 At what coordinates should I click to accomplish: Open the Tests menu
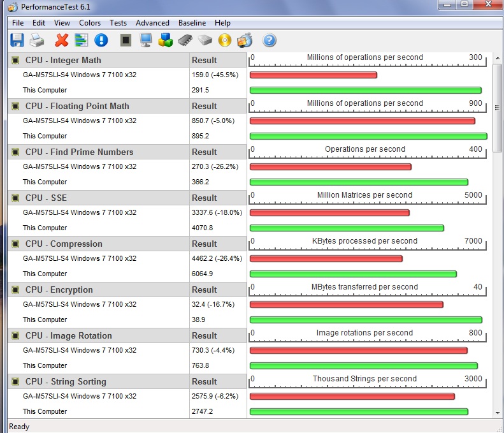118,23
